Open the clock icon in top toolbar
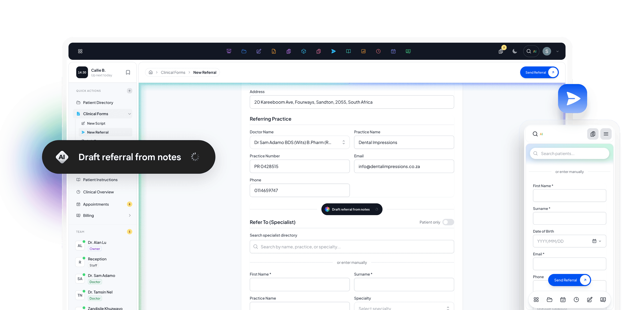Image resolution: width=644 pixels, height=310 pixels. (x=378, y=51)
